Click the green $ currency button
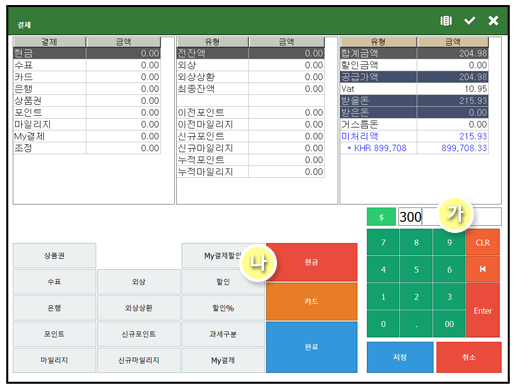Screen dimensions: 515x390 [x=381, y=217]
